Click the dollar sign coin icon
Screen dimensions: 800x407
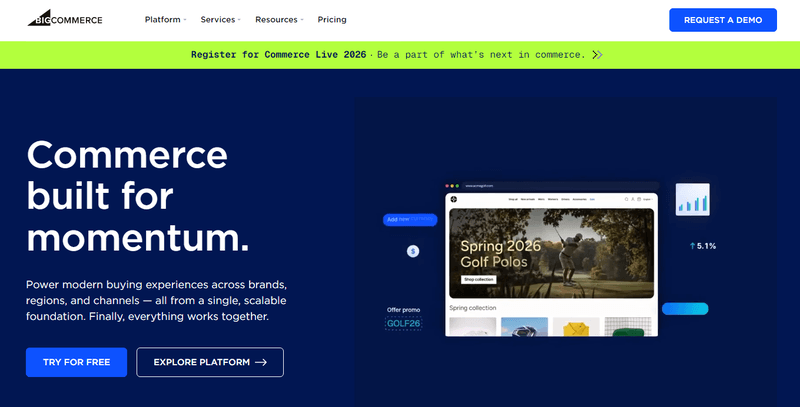click(413, 251)
